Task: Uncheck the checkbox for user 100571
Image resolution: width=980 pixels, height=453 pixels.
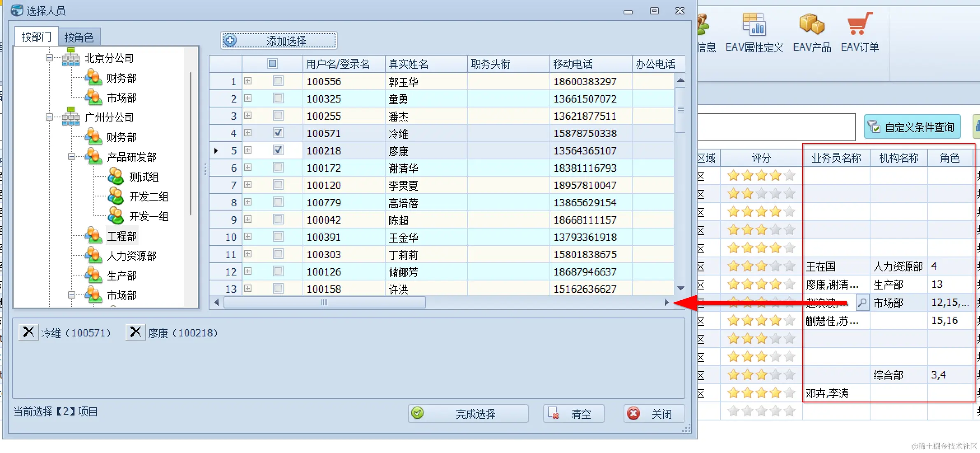Action: point(278,133)
